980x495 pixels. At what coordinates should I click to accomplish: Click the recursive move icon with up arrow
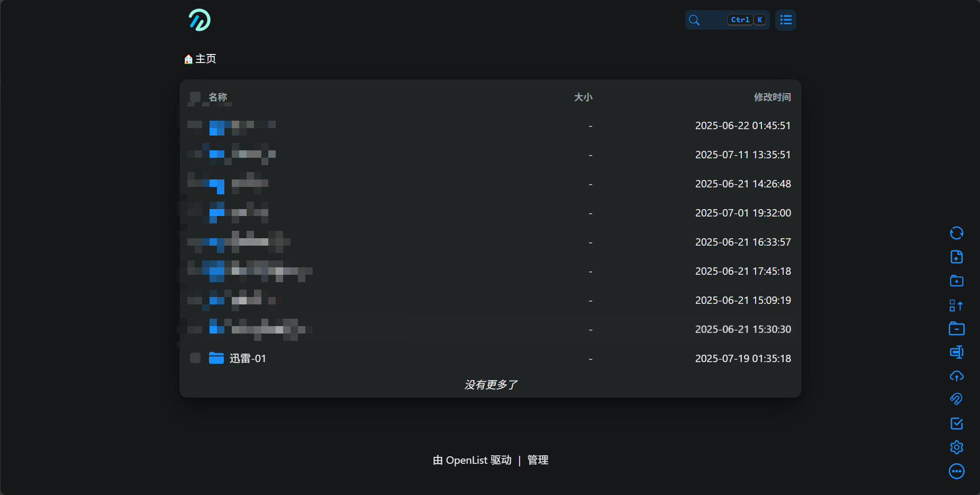956,305
